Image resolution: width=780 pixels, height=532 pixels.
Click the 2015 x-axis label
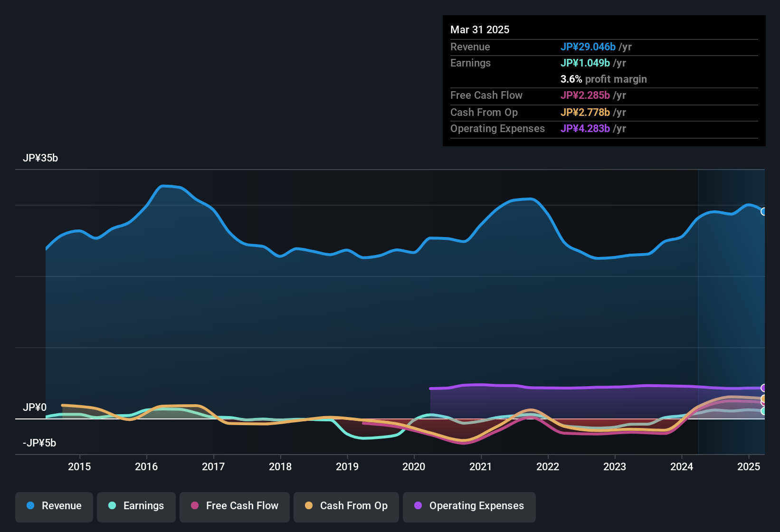pos(79,466)
